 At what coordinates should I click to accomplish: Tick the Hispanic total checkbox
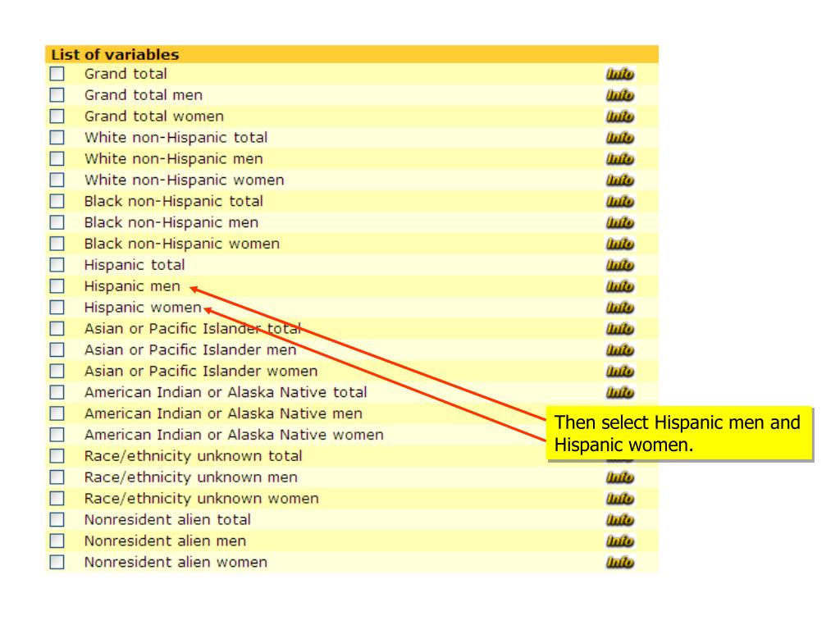tap(57, 265)
